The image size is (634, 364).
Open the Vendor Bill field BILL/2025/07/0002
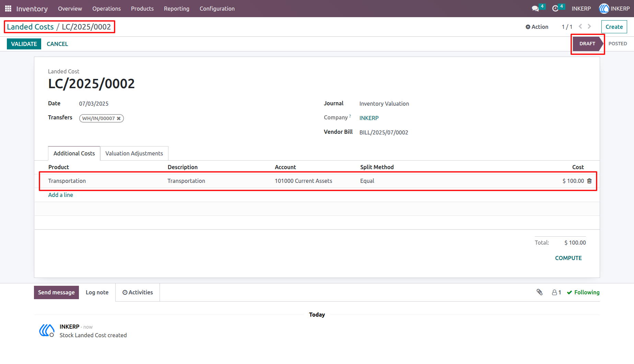(x=384, y=132)
